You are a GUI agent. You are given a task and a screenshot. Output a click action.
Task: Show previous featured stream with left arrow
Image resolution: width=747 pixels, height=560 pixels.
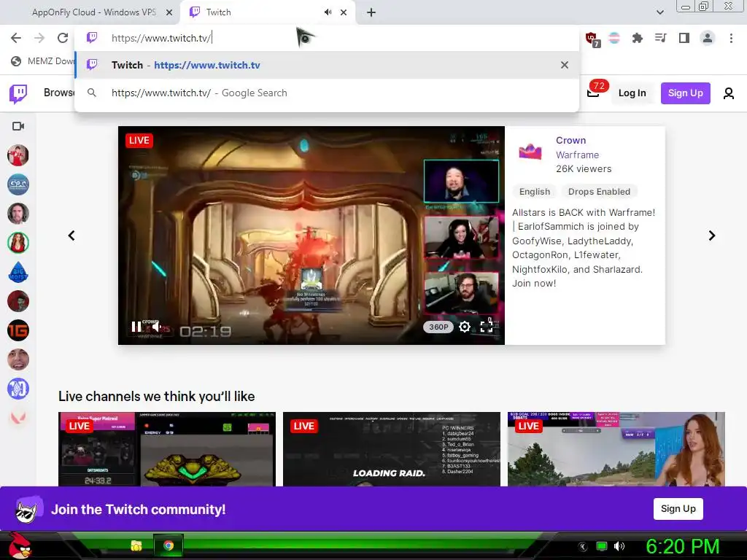click(x=71, y=236)
